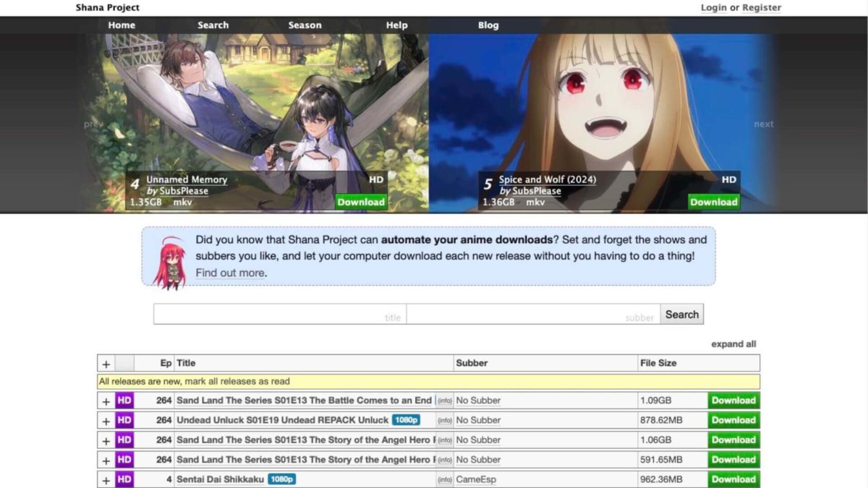Open the Season menu item
Image resolution: width=868 pixels, height=488 pixels.
[x=305, y=25]
